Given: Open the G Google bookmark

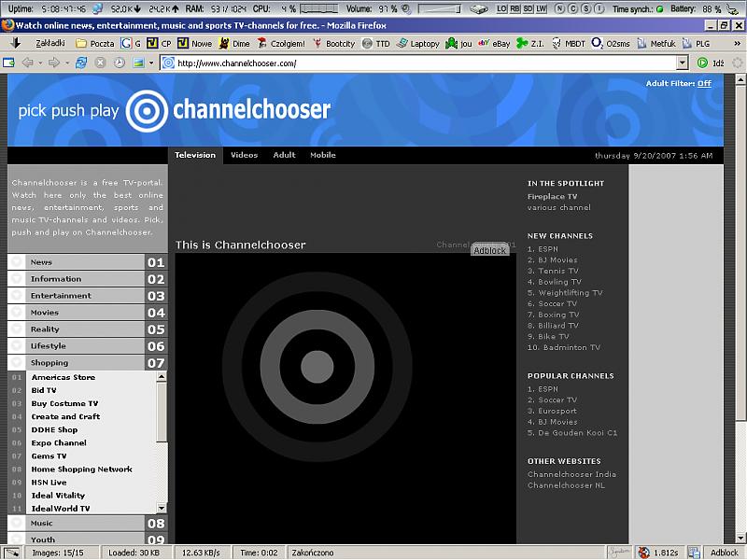Looking at the screenshot, I should click(x=131, y=43).
